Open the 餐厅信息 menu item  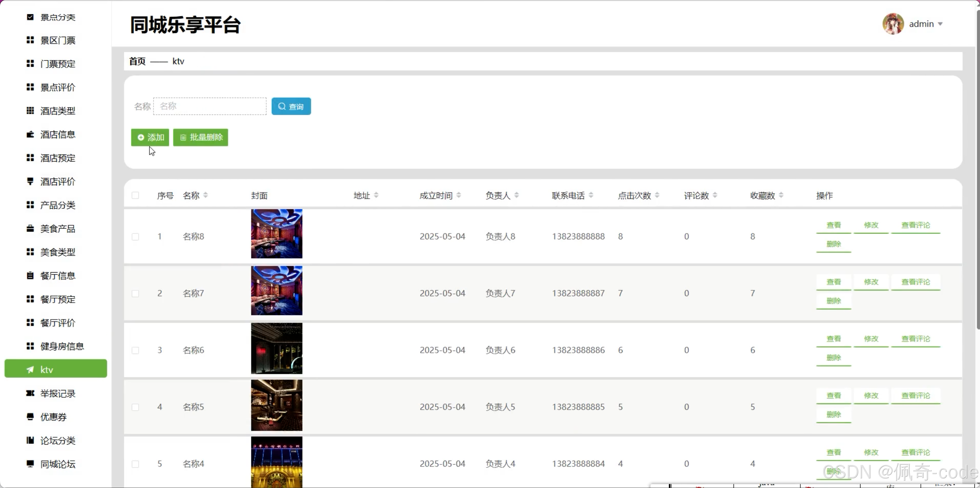tap(57, 276)
